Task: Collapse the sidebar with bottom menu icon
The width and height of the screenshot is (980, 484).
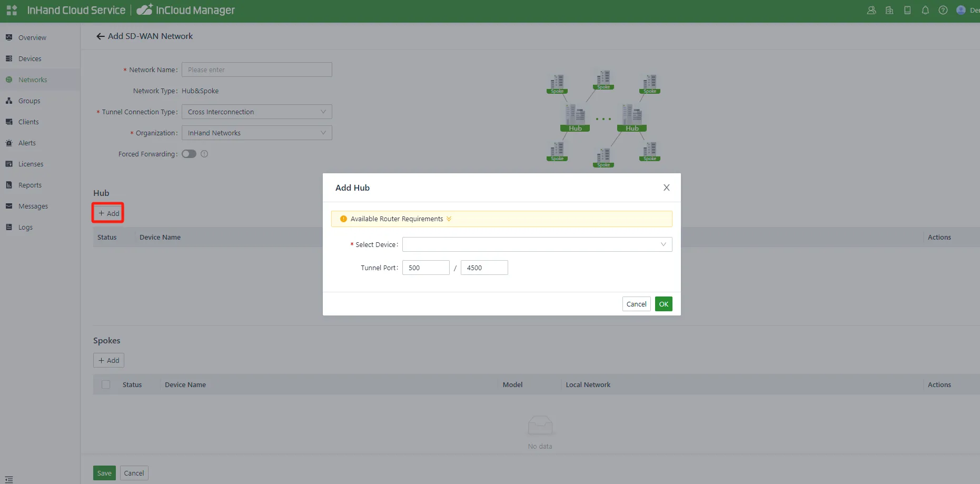Action: tap(9, 479)
